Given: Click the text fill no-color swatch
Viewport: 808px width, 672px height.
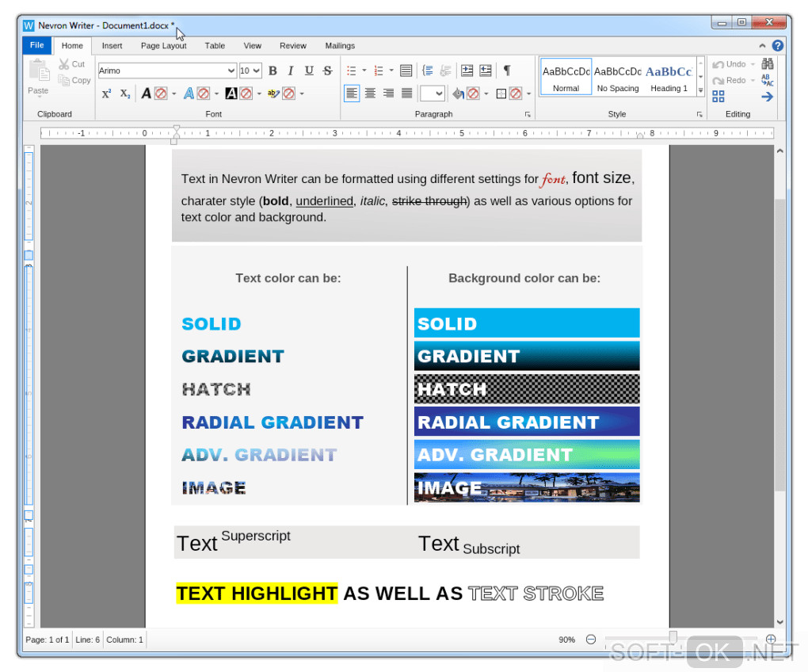Looking at the screenshot, I should (x=162, y=94).
